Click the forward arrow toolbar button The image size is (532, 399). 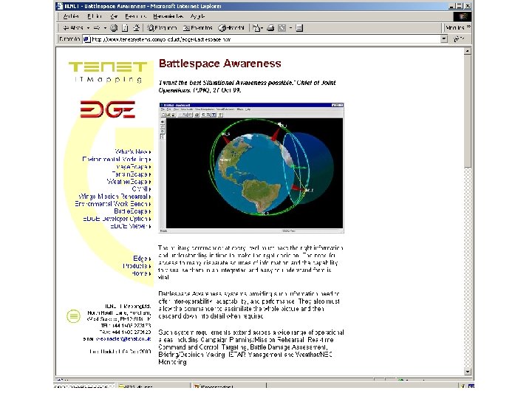pos(97,28)
